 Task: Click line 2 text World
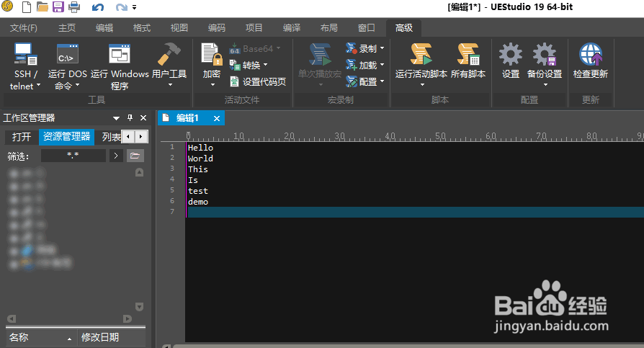[200, 159]
